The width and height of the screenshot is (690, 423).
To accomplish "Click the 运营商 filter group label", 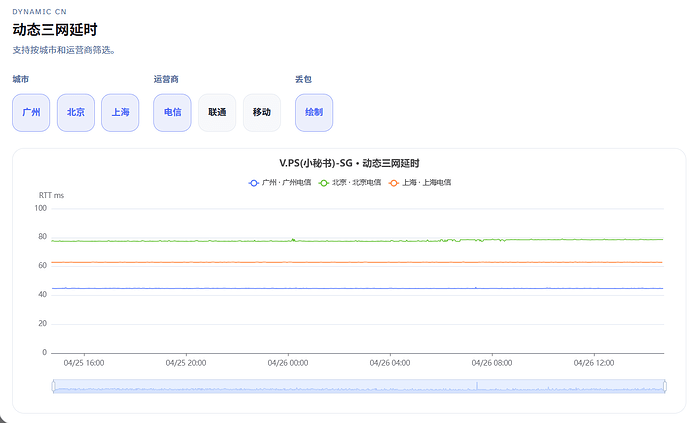I will pos(166,79).
